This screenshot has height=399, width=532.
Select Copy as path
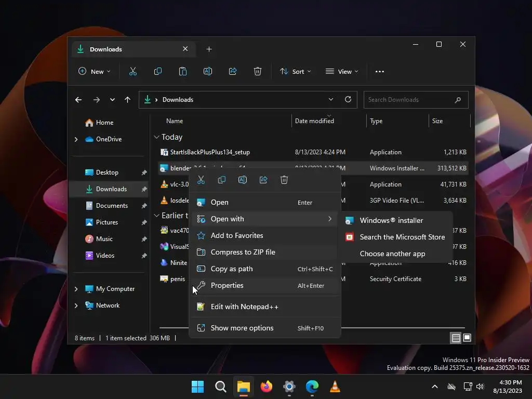[x=264, y=269]
